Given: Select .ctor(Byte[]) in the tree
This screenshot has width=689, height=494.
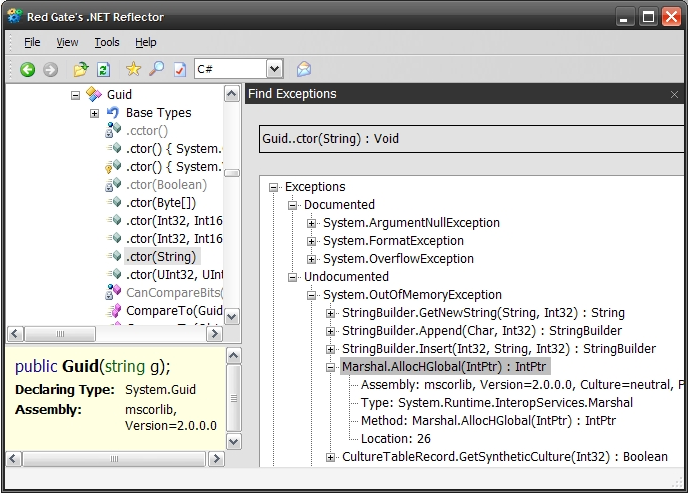Looking at the screenshot, I should (x=161, y=203).
